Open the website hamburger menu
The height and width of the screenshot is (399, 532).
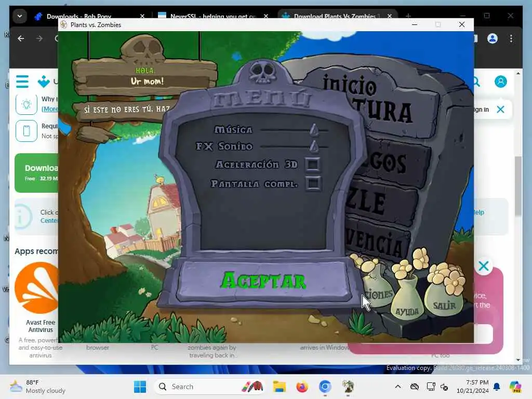(x=22, y=82)
